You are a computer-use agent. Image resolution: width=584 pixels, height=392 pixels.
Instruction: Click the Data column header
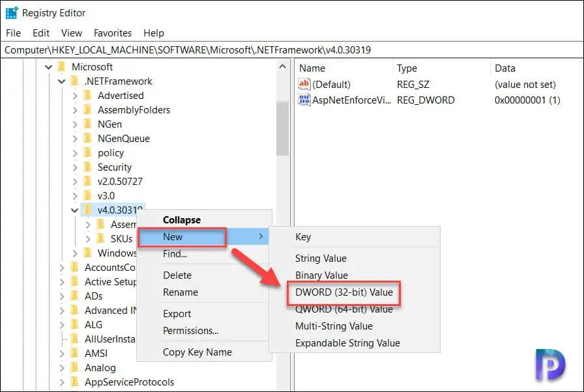504,68
